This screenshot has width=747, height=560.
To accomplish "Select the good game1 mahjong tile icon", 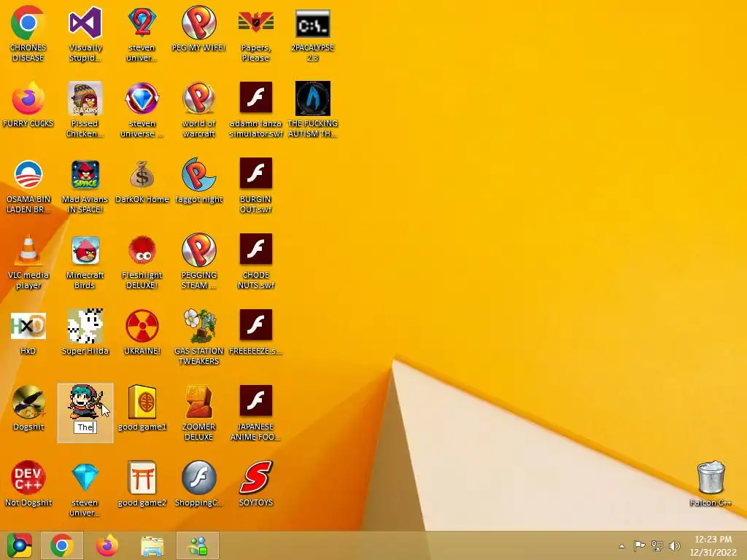I will 142,402.
